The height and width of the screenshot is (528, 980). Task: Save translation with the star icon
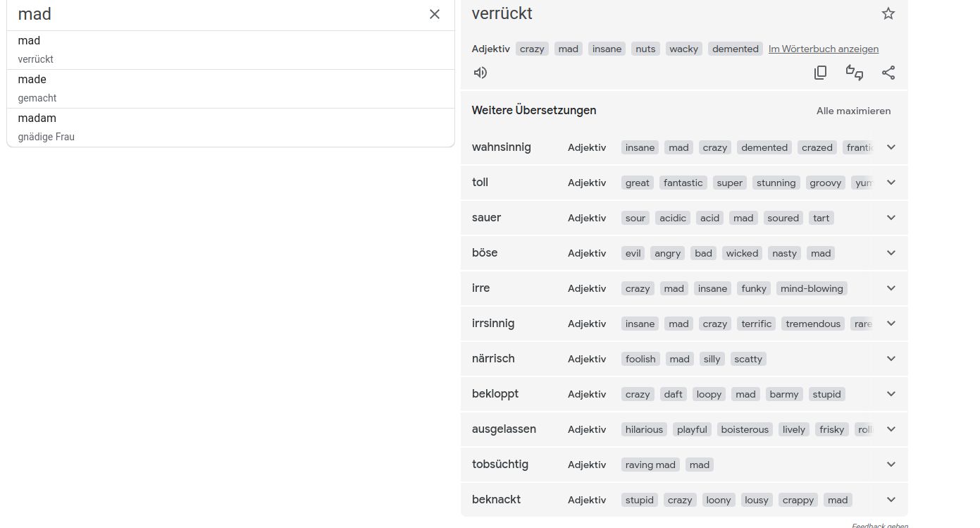[x=888, y=13]
